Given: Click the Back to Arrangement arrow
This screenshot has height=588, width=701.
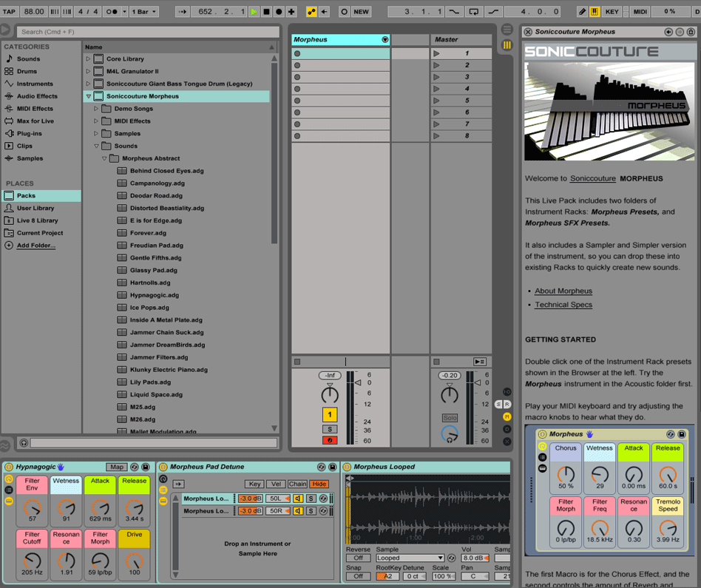Looking at the screenshot, I should pos(324,12).
